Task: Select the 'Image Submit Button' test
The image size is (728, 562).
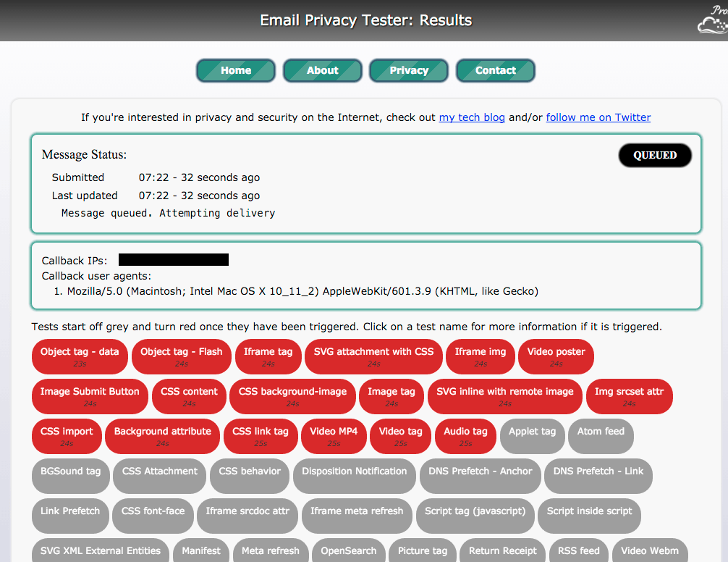Action: 90,396
